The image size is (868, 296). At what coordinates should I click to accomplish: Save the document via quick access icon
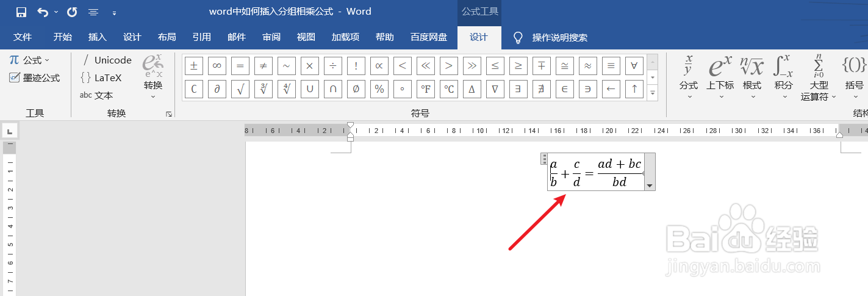tap(21, 12)
